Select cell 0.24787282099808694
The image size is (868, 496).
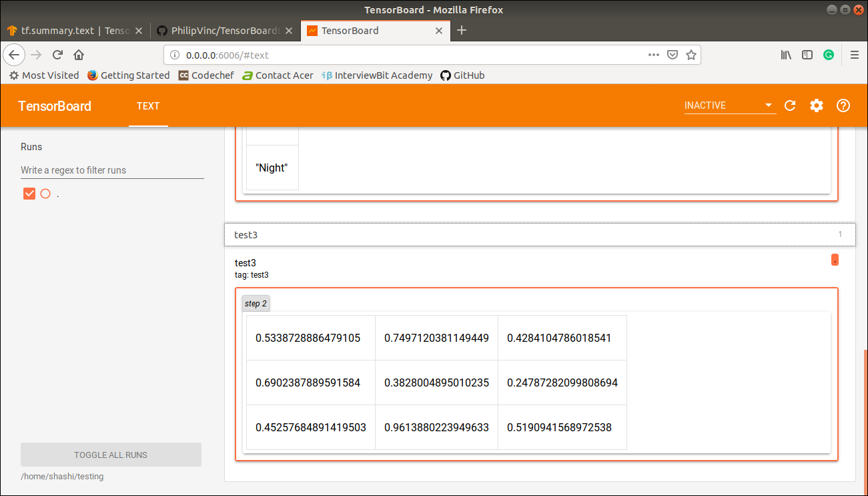coord(562,383)
